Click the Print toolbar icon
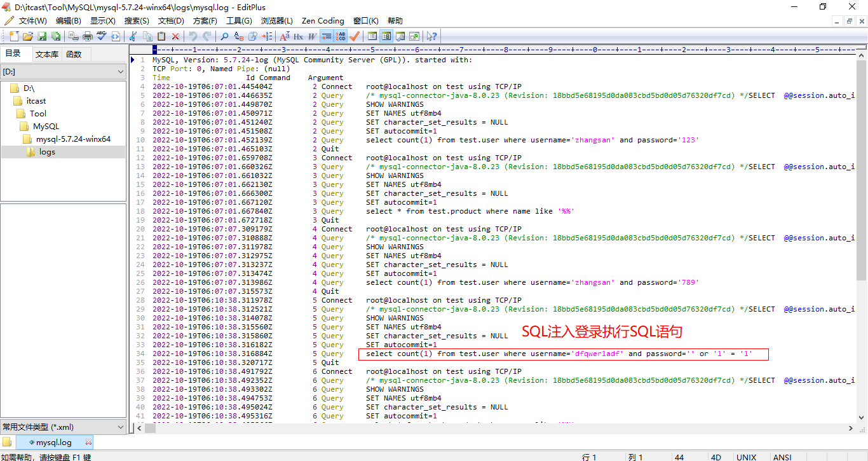 click(x=88, y=36)
